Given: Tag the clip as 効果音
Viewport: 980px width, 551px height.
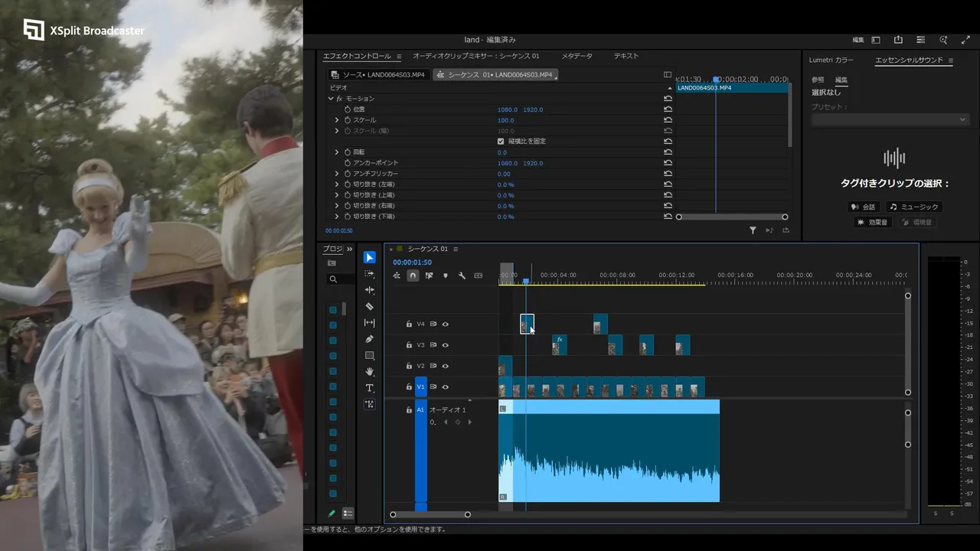Looking at the screenshot, I should [x=873, y=222].
